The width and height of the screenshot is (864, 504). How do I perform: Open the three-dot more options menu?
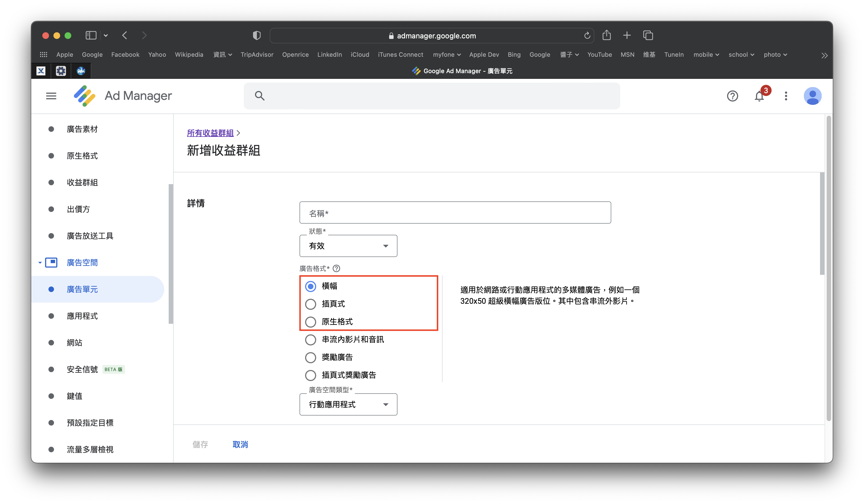786,96
